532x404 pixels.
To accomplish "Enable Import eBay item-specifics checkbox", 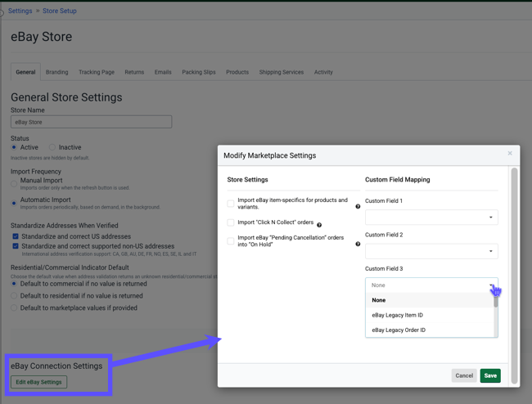I will pos(231,204).
